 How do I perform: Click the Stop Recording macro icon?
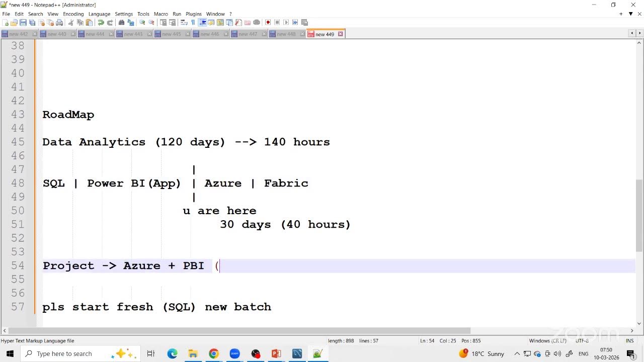pyautogui.click(x=277, y=22)
